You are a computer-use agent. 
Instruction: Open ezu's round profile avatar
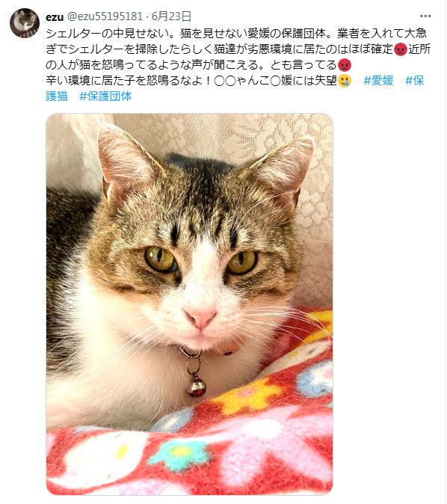25,23
